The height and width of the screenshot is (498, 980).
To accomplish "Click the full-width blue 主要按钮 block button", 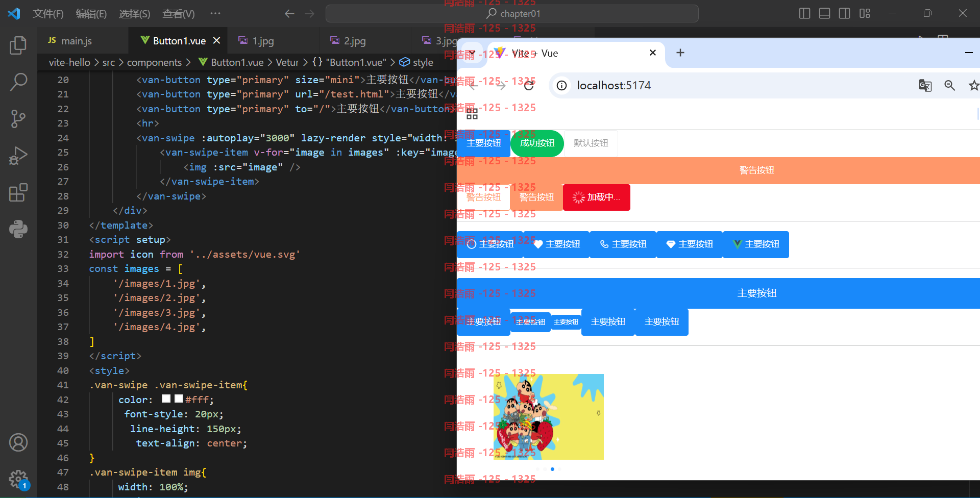I will click(x=718, y=293).
